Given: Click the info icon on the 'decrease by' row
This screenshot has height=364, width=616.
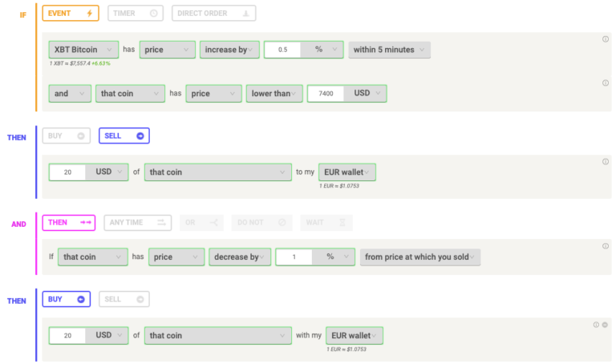Looking at the screenshot, I should click(606, 246).
